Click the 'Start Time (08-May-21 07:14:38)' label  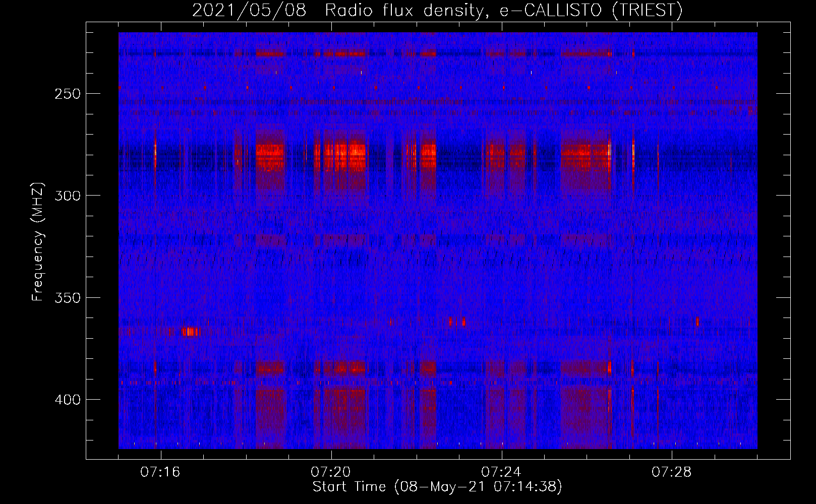[x=437, y=487]
